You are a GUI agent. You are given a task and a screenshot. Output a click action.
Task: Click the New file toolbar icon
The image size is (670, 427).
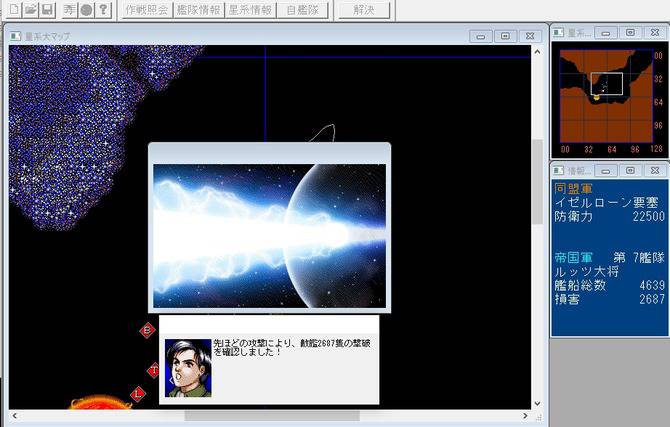14,9
